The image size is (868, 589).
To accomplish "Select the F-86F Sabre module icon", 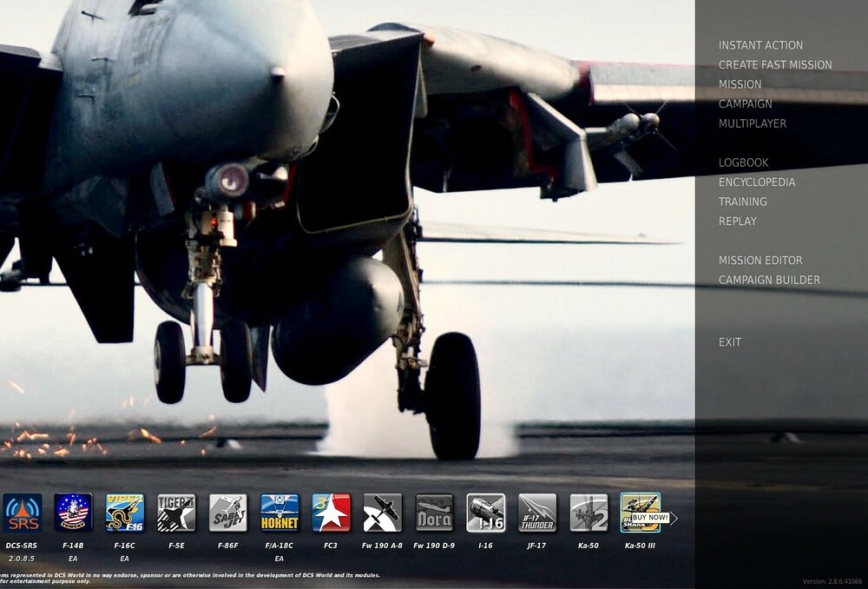I will coord(228,513).
